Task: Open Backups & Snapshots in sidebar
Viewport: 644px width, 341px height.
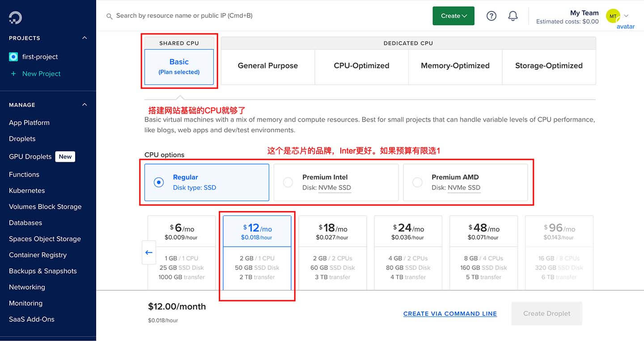Action: tap(42, 271)
